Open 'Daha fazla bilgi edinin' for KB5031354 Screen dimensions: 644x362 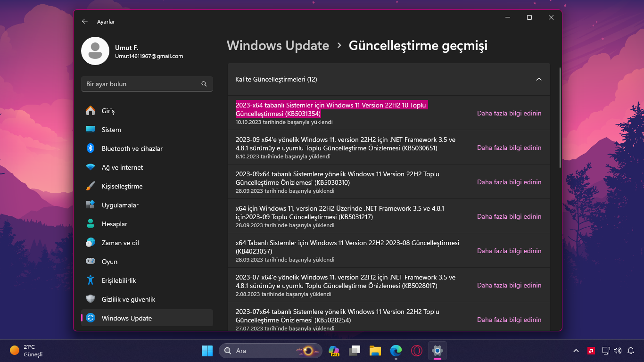pos(509,113)
